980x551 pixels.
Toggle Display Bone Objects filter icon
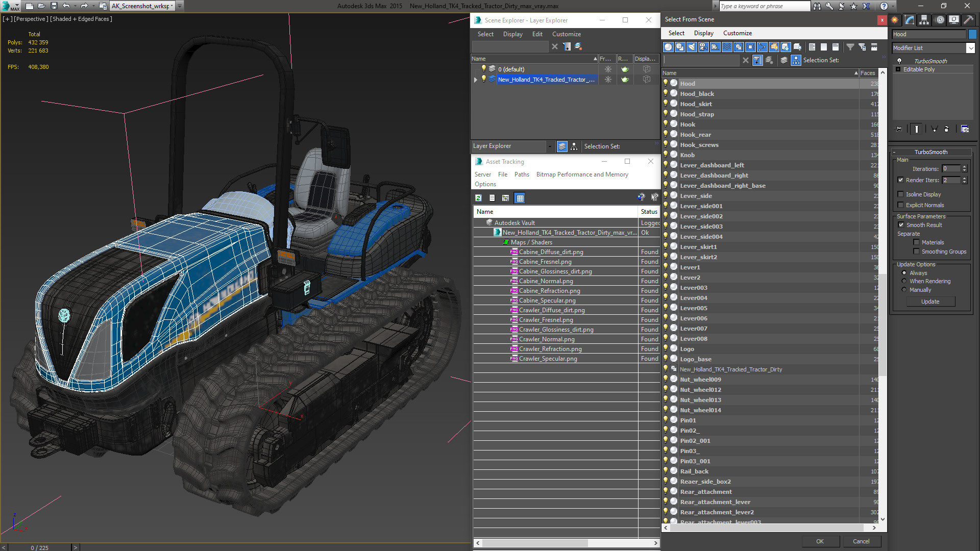(762, 47)
